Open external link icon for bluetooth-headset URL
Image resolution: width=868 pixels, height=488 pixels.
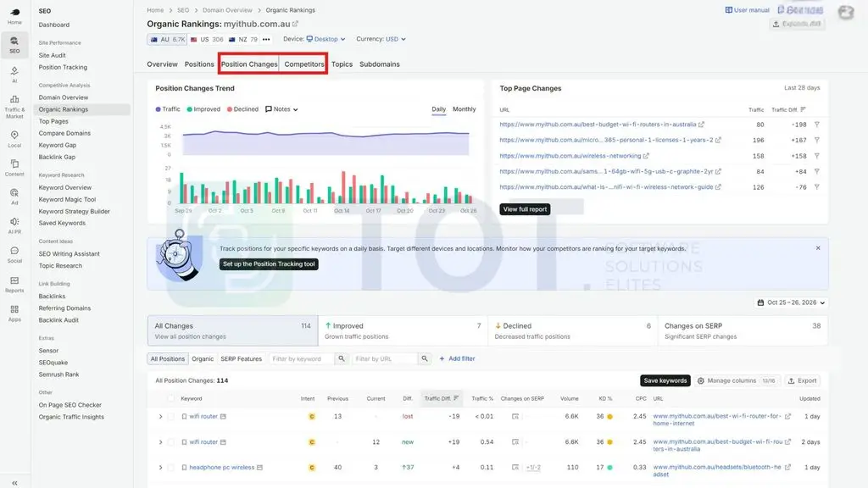[787, 468]
